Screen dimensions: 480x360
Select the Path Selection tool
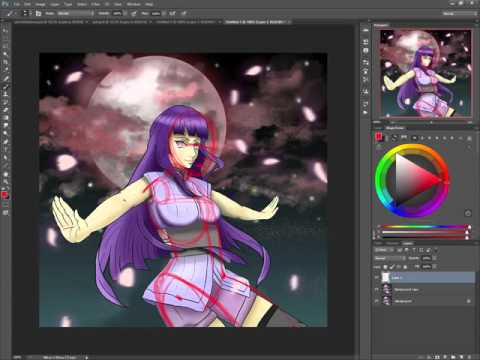(x=6, y=157)
